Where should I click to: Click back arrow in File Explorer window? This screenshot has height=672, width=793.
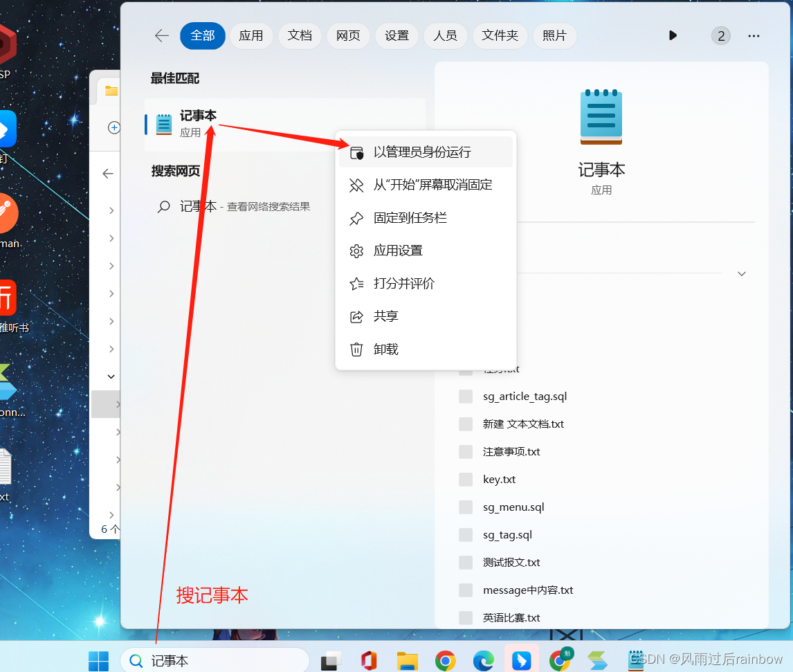click(108, 174)
